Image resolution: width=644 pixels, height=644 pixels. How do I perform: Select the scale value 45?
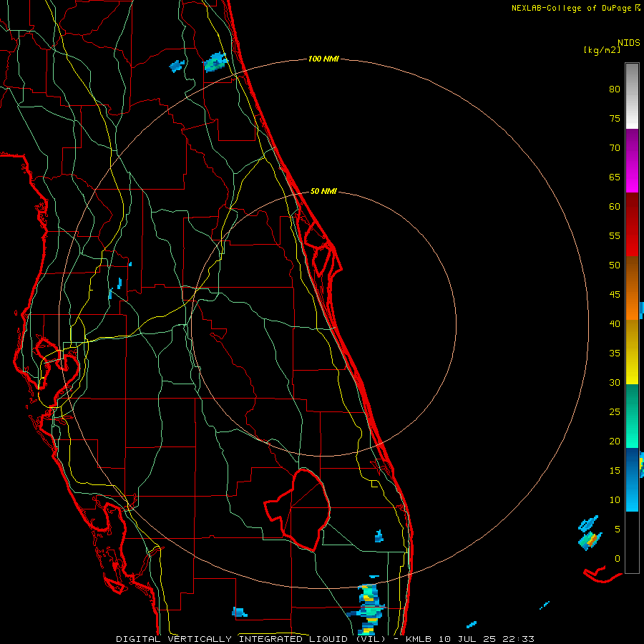pos(615,295)
